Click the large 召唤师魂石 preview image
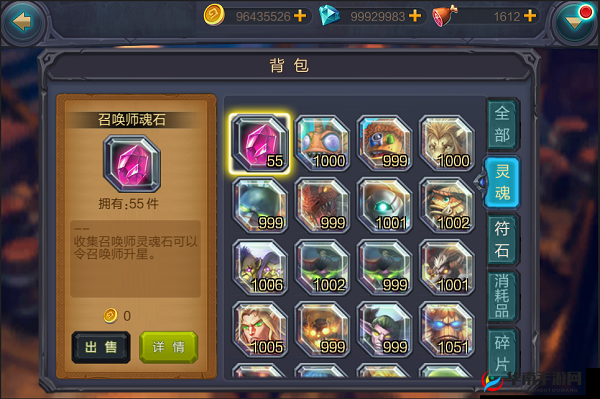Screen dimensions: 600x399 pos(132,164)
